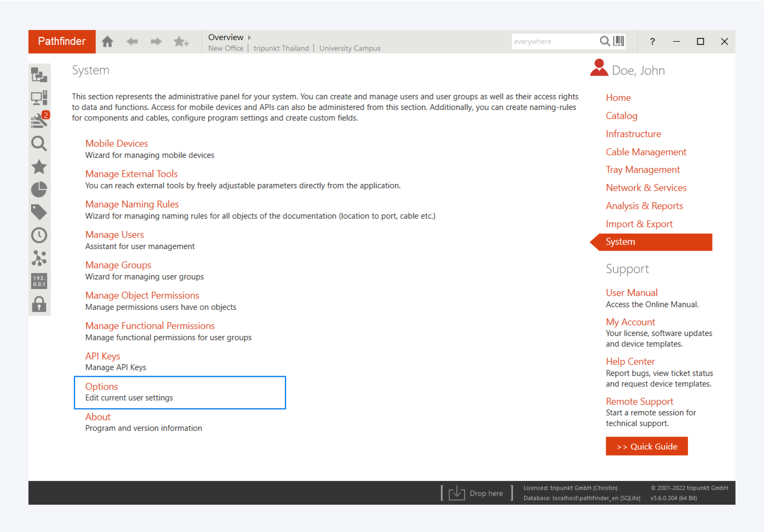Click the everywhere search field
Image resolution: width=764 pixels, height=532 pixels.
click(x=554, y=42)
